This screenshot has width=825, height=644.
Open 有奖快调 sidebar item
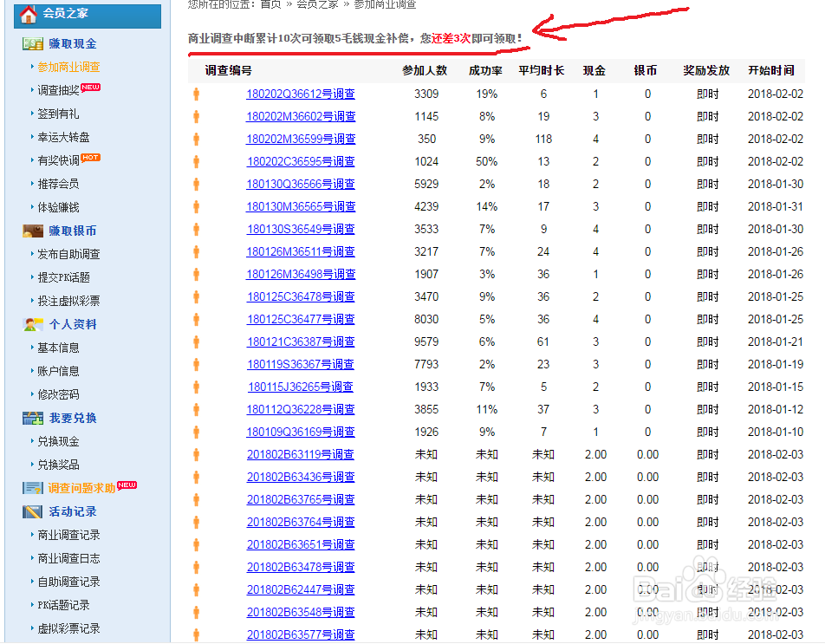pyautogui.click(x=58, y=160)
